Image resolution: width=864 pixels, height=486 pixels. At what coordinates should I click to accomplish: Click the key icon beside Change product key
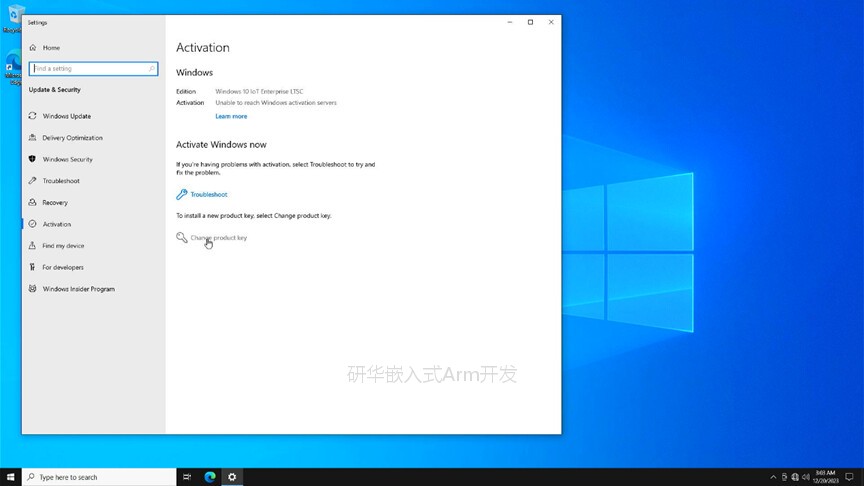[x=182, y=237]
